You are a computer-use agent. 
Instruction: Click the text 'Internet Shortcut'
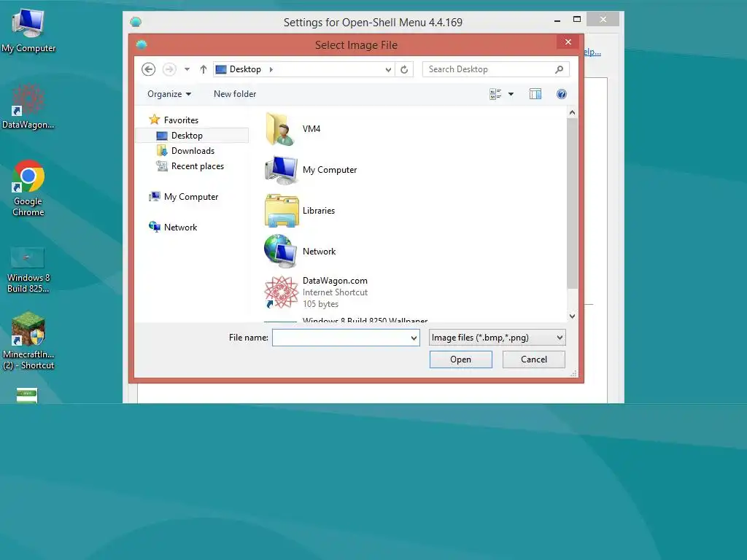point(335,292)
